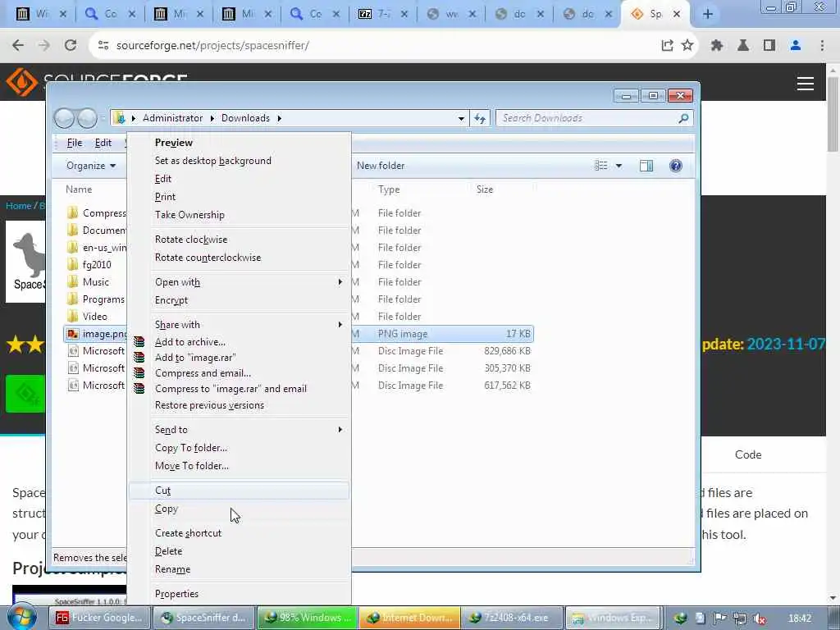Choose Delete in the context menu

pos(239,551)
